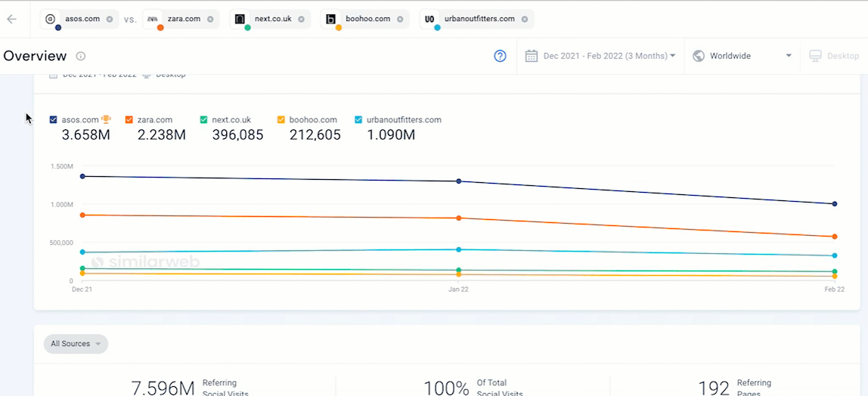Select the next.co.uk competitor chip
The height and width of the screenshot is (396, 868).
click(272, 19)
